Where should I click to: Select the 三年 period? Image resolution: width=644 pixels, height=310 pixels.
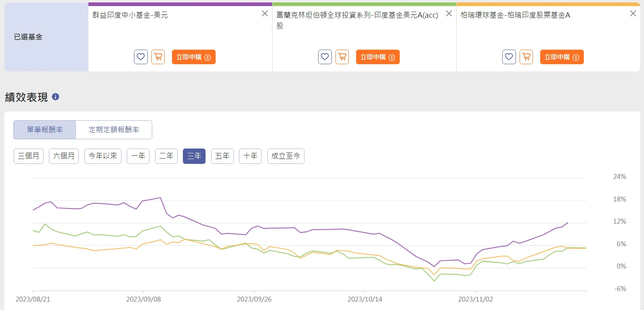194,156
